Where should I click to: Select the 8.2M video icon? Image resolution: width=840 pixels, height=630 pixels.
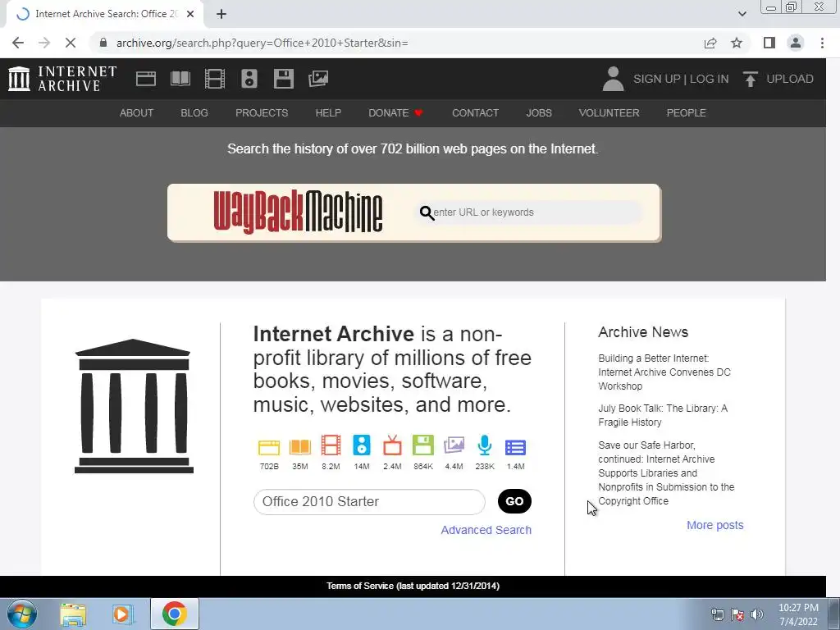pyautogui.click(x=331, y=445)
